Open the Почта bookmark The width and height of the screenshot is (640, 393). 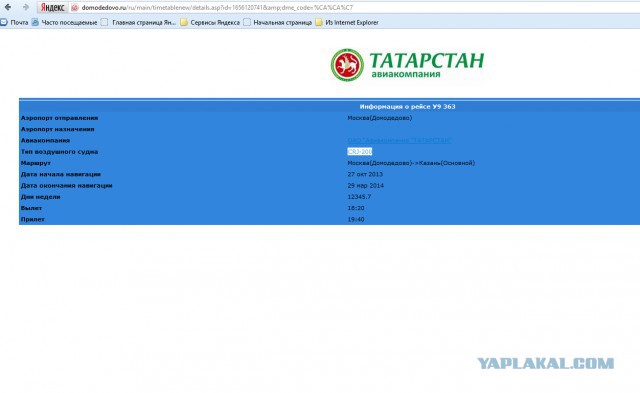tap(15, 22)
